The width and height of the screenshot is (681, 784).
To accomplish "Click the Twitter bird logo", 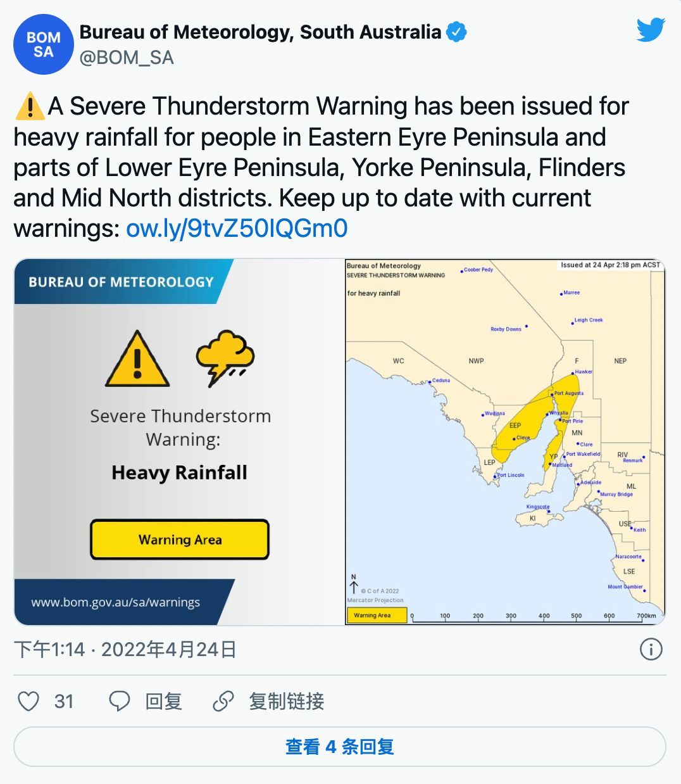I will (650, 30).
